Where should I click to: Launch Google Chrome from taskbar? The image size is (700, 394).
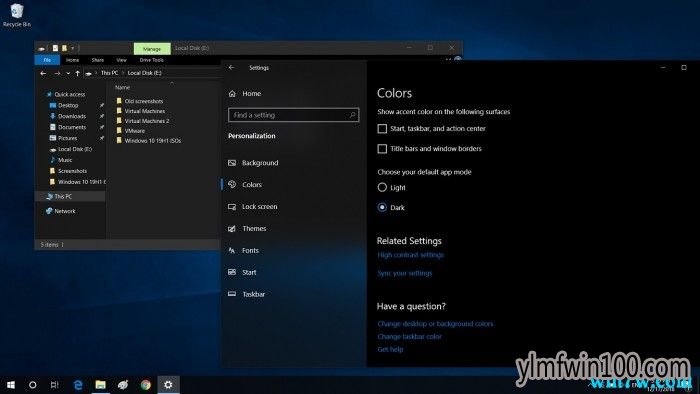(x=146, y=385)
